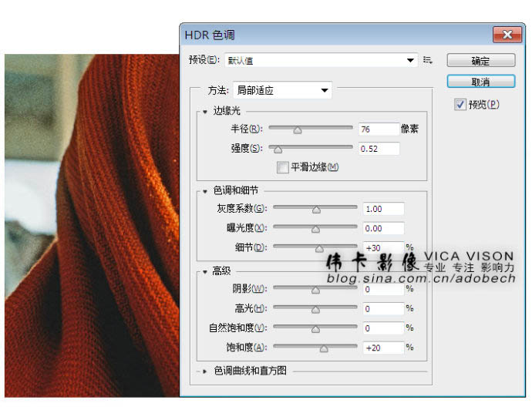Enable the 平滑边缘 checkbox
Viewport: 532px width, 420px height.
[283, 166]
